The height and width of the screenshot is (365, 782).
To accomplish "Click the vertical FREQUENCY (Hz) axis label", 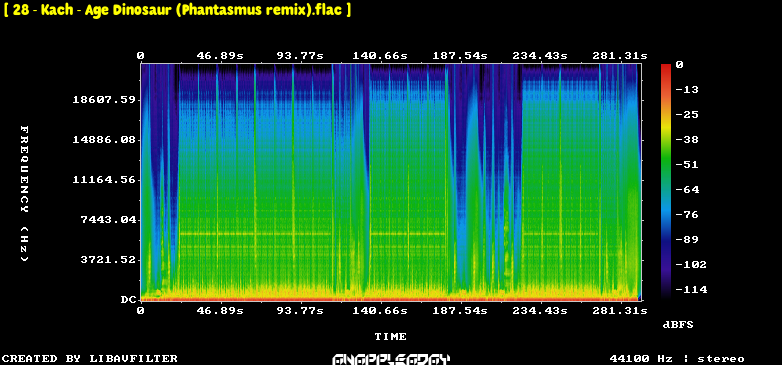I will click(x=24, y=194).
